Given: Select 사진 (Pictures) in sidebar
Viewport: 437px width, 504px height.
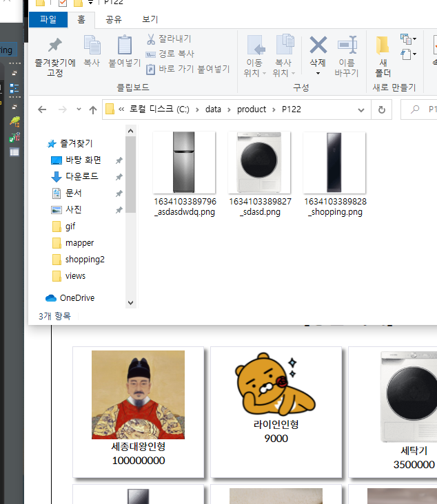Looking at the screenshot, I should click(x=73, y=209).
